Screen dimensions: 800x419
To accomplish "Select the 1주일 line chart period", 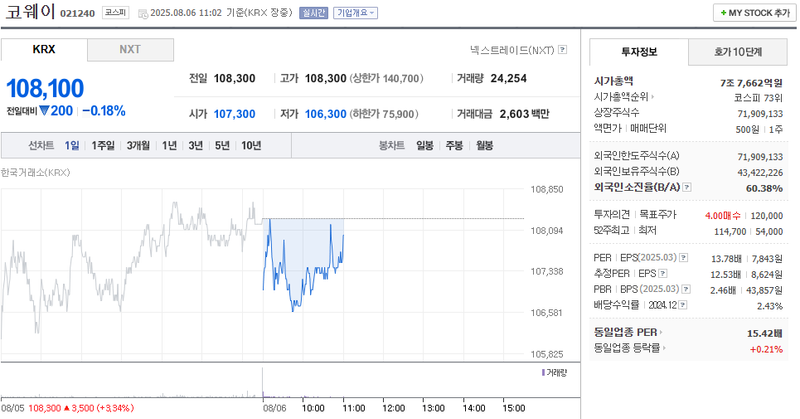I will point(103,145).
